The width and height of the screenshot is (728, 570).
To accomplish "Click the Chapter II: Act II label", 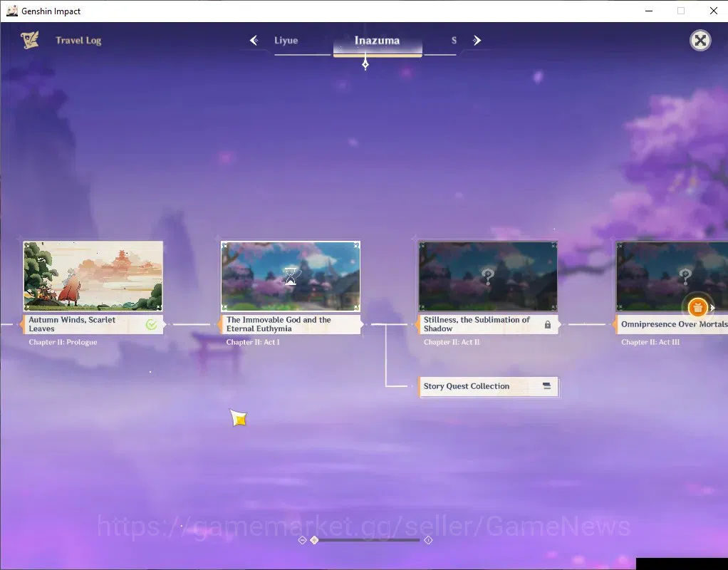I will [x=452, y=343].
